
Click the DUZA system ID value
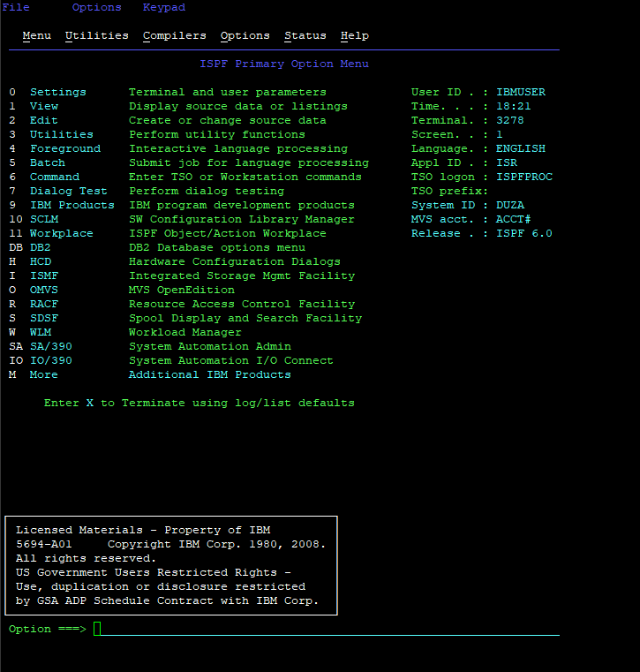point(509,205)
